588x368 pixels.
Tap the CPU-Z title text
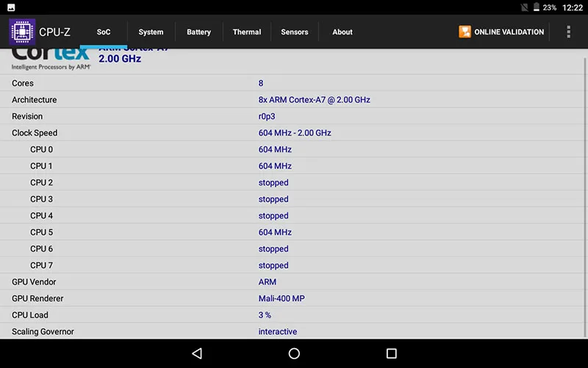54,32
